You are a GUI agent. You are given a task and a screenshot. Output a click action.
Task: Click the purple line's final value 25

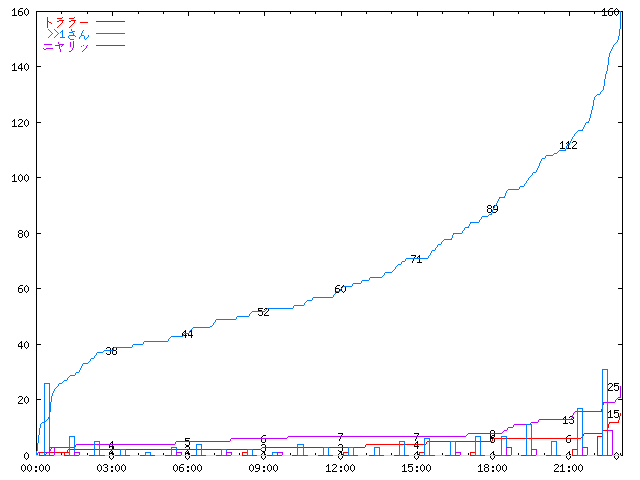(x=613, y=387)
